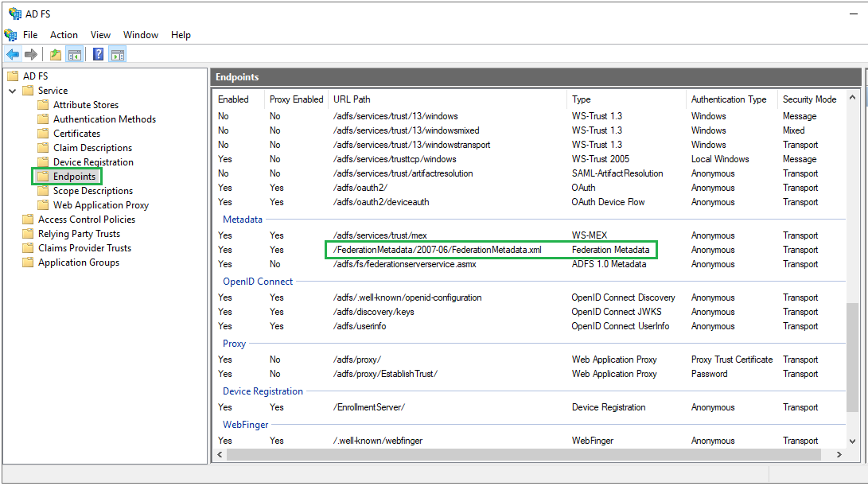The height and width of the screenshot is (486, 868).
Task: Click the Certificates folder icon
Action: tap(43, 134)
